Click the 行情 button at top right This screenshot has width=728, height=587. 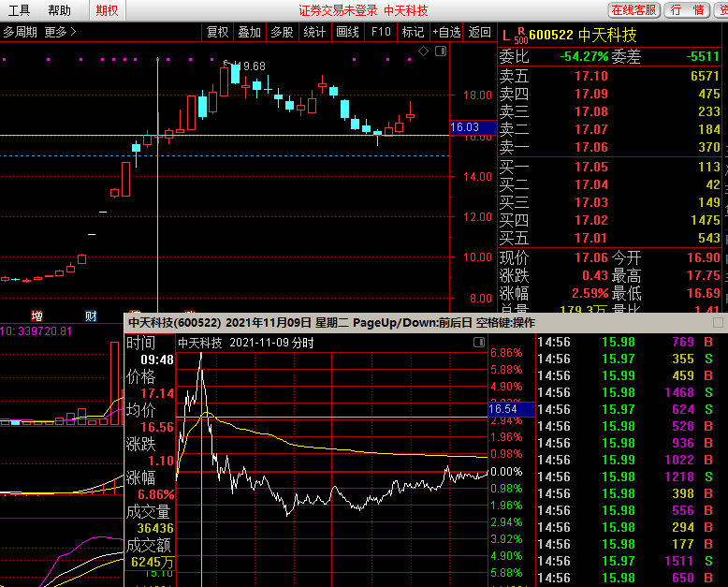tap(687, 10)
